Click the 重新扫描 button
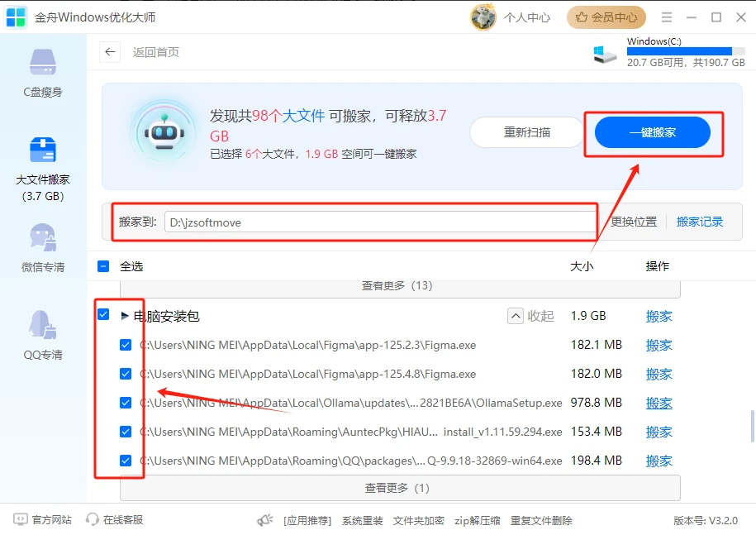The width and height of the screenshot is (756, 535). [x=527, y=132]
